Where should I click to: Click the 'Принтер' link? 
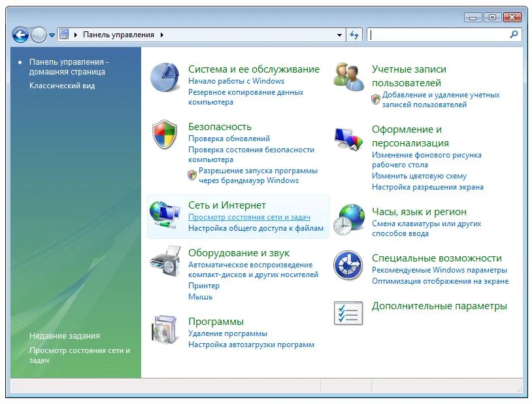click(x=204, y=286)
